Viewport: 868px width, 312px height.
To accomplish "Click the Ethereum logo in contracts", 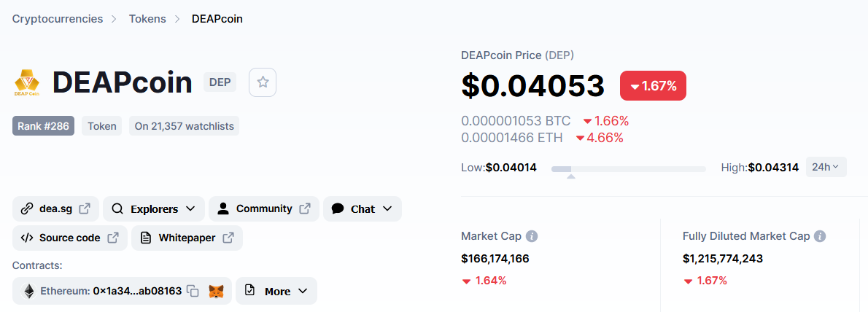I will click(x=28, y=291).
